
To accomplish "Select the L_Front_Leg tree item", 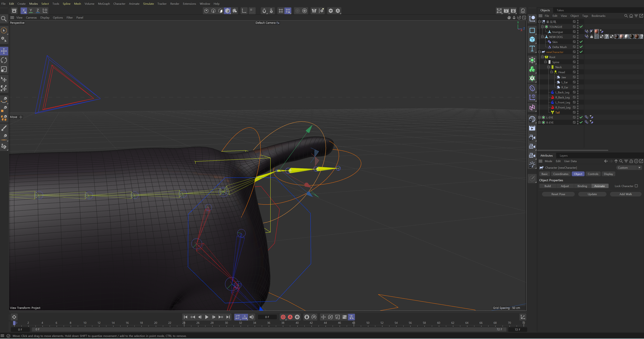I will (563, 102).
